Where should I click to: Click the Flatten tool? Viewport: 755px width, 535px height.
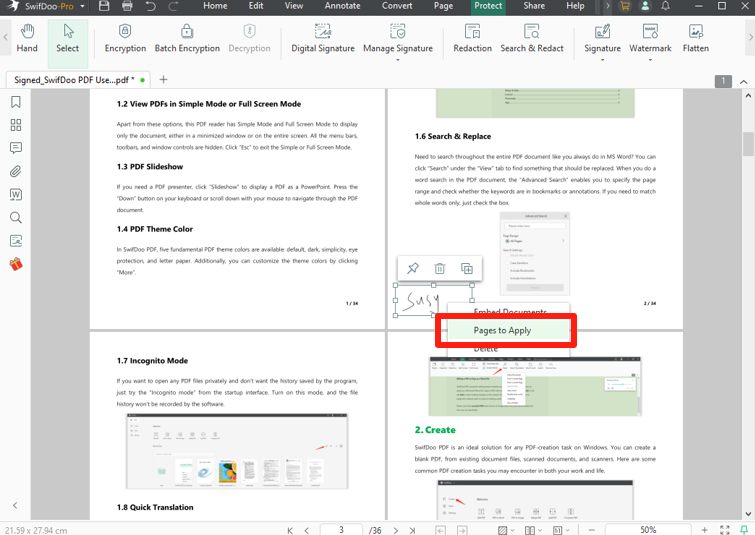(696, 39)
